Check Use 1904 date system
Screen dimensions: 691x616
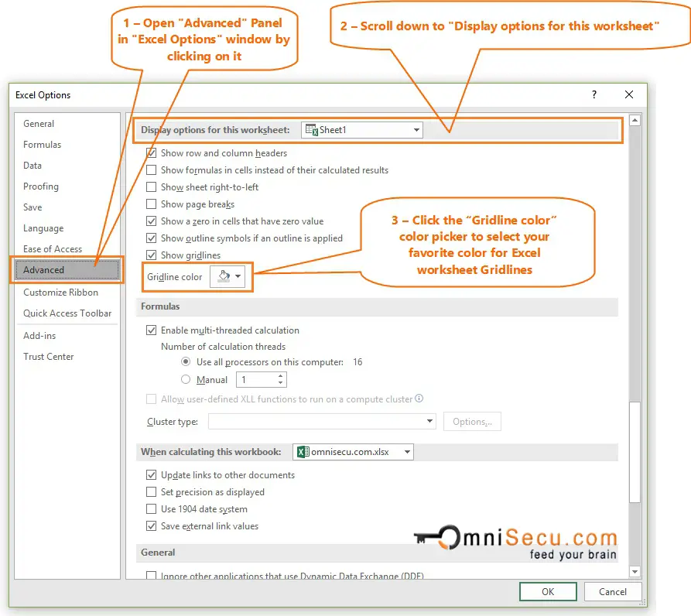pyautogui.click(x=152, y=509)
